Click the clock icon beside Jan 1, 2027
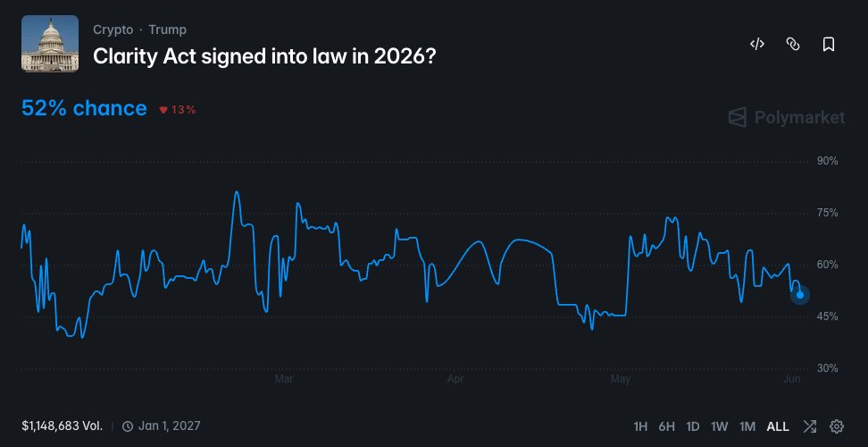This screenshot has height=447, width=868. pos(128,426)
